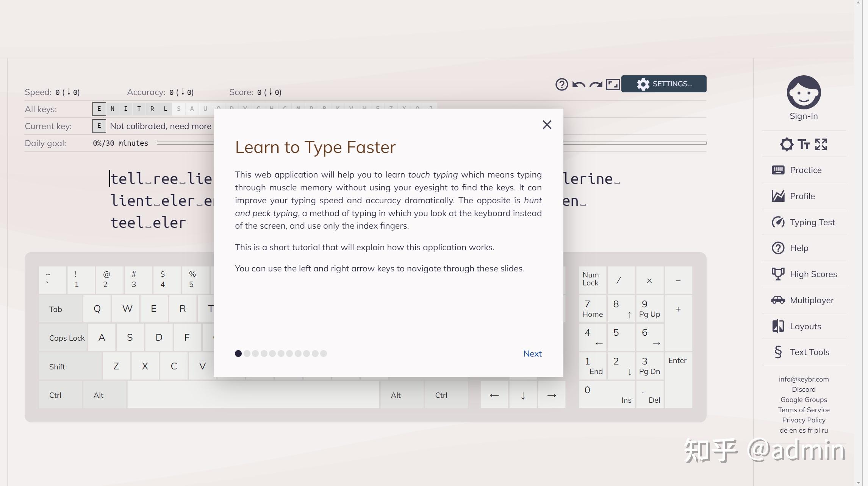
Task: Click the fullscreen layout icon beside Settings
Action: click(613, 84)
